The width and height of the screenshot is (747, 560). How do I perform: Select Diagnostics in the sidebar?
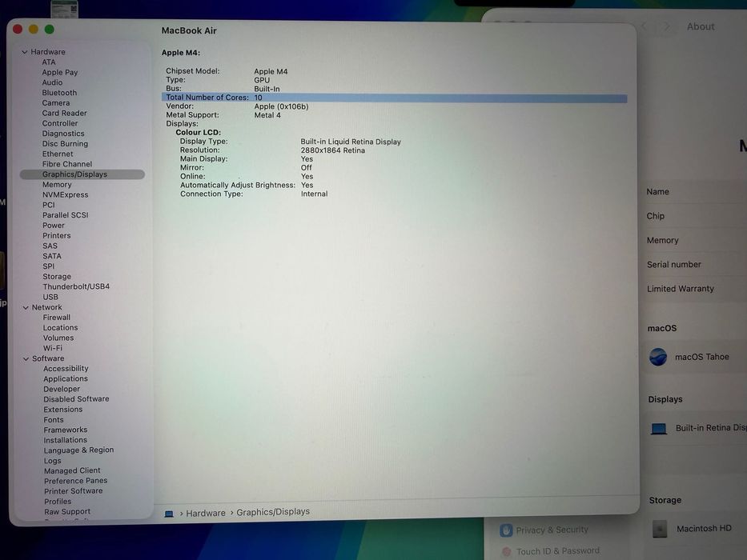[x=63, y=134]
